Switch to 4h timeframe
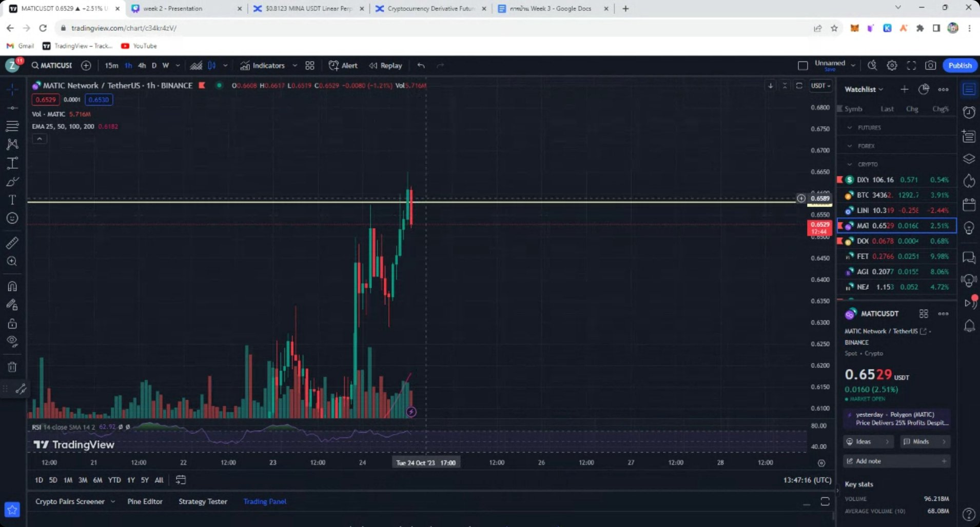Viewport: 980px width, 527px height. [x=142, y=66]
